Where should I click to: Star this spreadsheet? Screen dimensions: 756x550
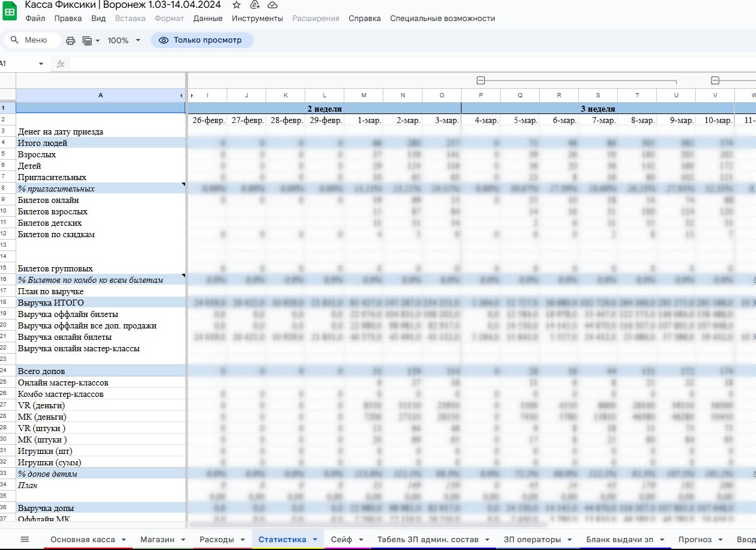(x=237, y=5)
